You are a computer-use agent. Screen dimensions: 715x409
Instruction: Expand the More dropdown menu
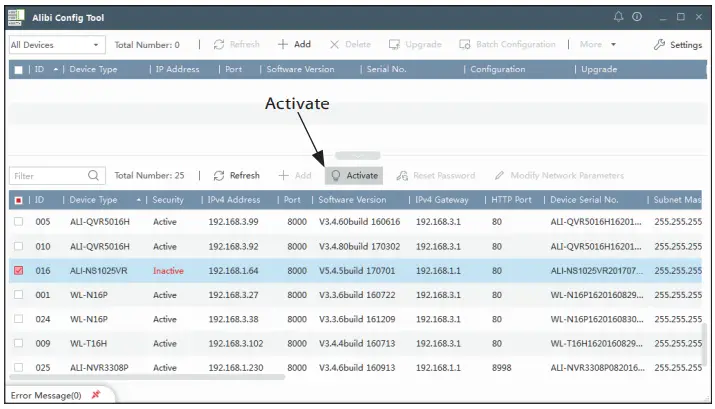point(597,45)
